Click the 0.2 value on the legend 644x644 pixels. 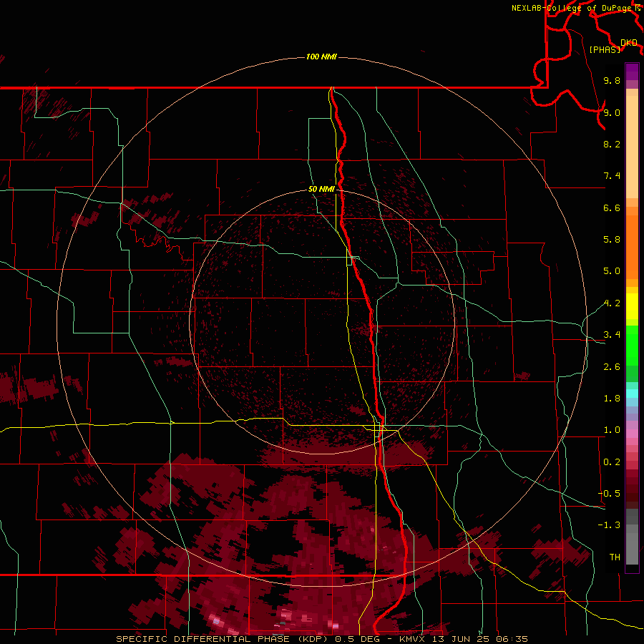(612, 462)
